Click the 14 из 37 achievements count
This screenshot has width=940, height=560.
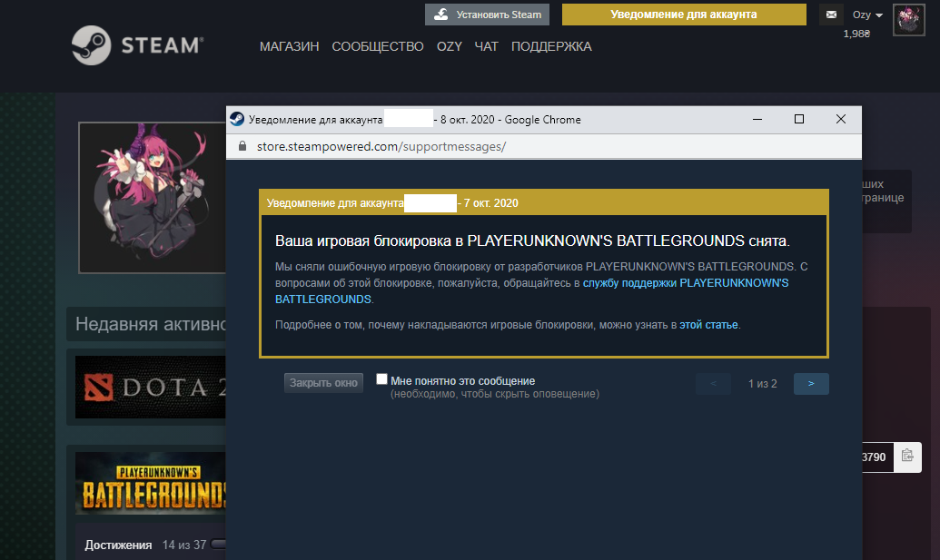pyautogui.click(x=184, y=545)
